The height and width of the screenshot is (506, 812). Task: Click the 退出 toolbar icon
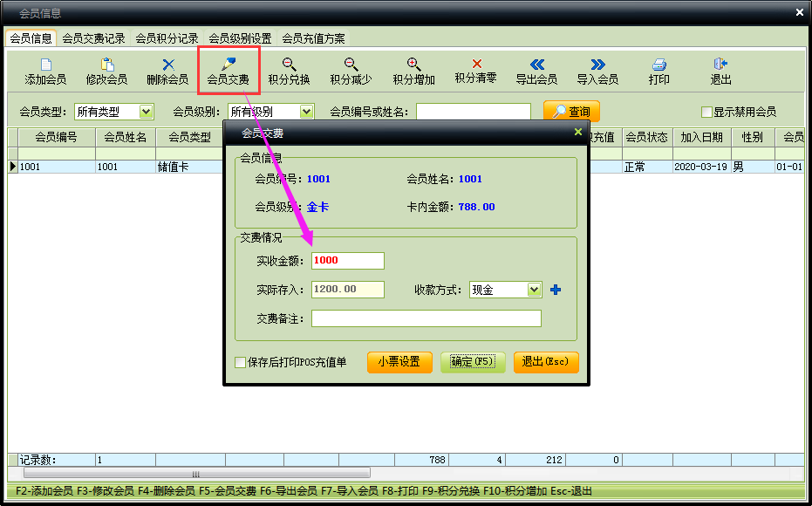pyautogui.click(x=720, y=65)
